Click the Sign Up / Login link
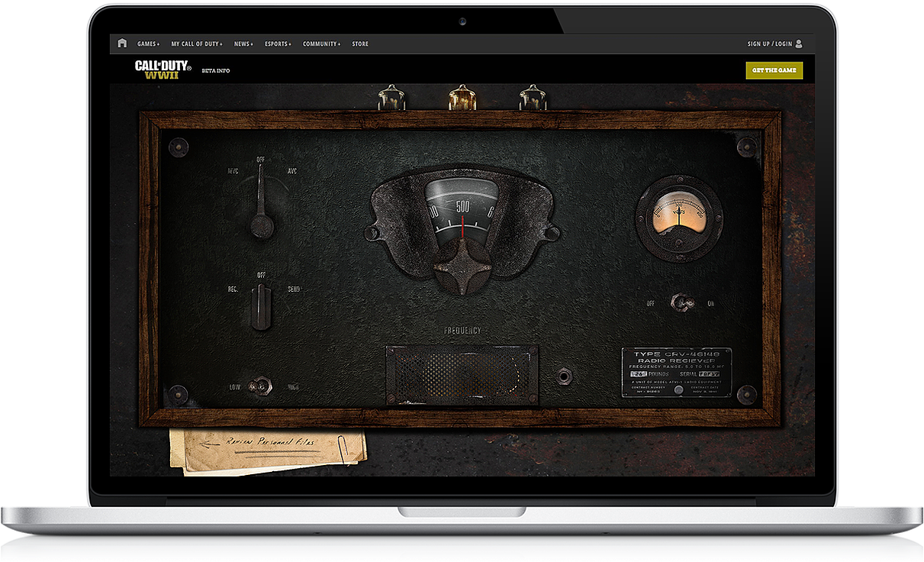This screenshot has height=562, width=924. (769, 44)
